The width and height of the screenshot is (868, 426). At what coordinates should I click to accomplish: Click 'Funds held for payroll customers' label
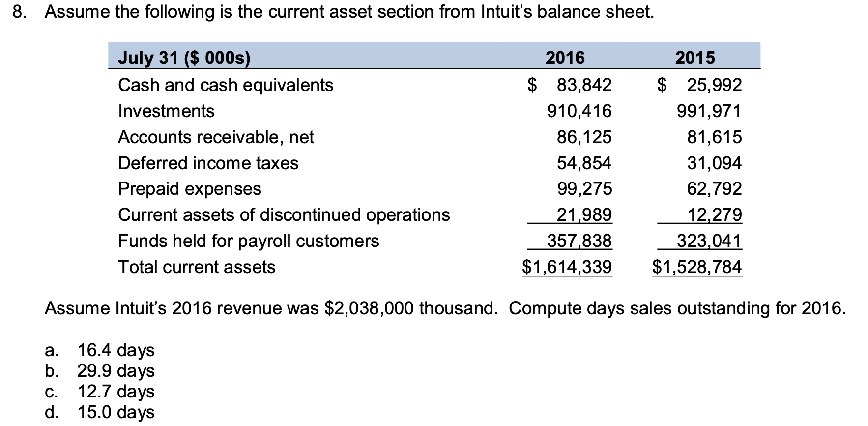coord(249,241)
